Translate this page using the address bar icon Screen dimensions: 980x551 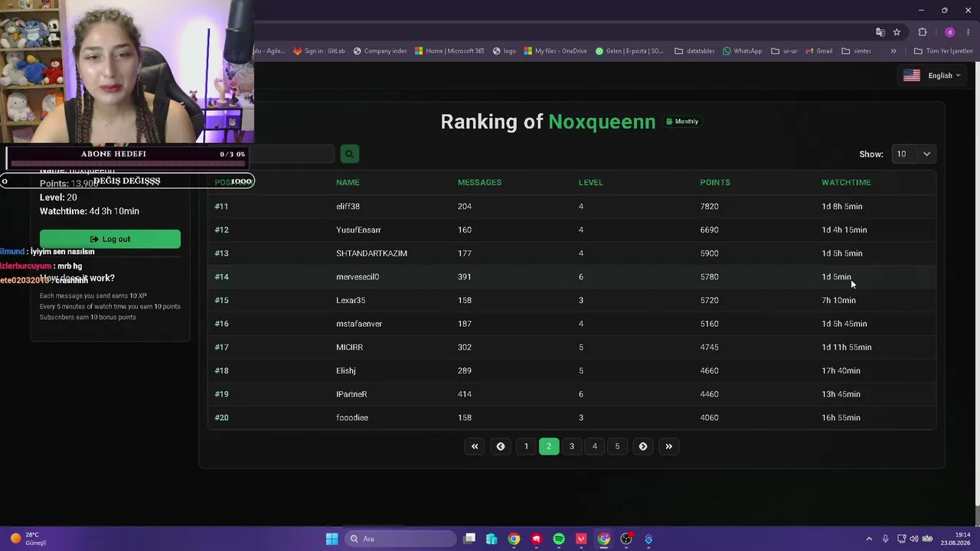click(880, 32)
